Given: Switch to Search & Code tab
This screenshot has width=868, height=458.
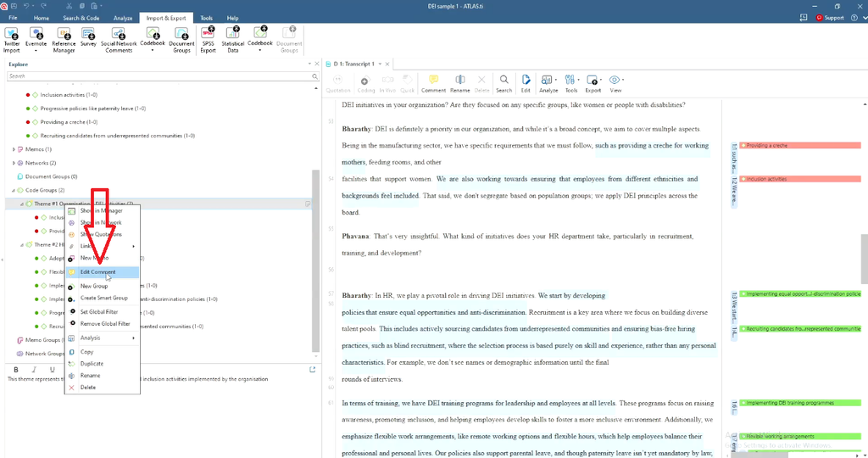Looking at the screenshot, I should tap(81, 18).
